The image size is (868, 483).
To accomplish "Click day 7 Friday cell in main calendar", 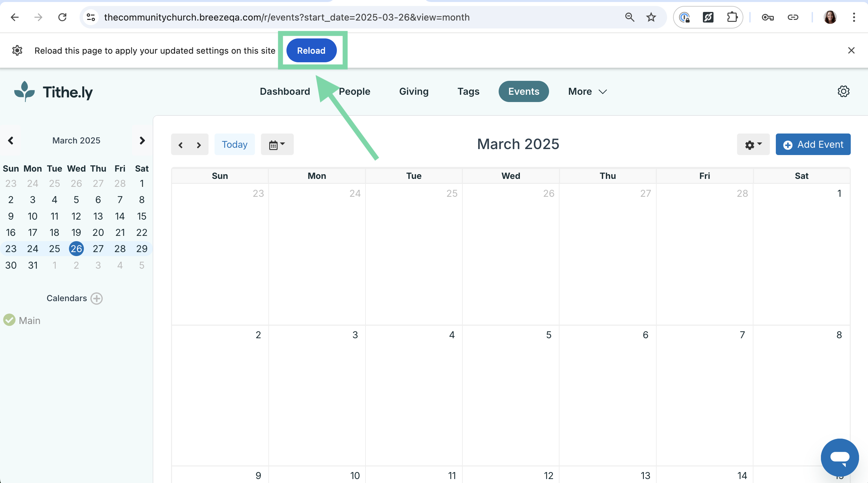I will tap(705, 396).
